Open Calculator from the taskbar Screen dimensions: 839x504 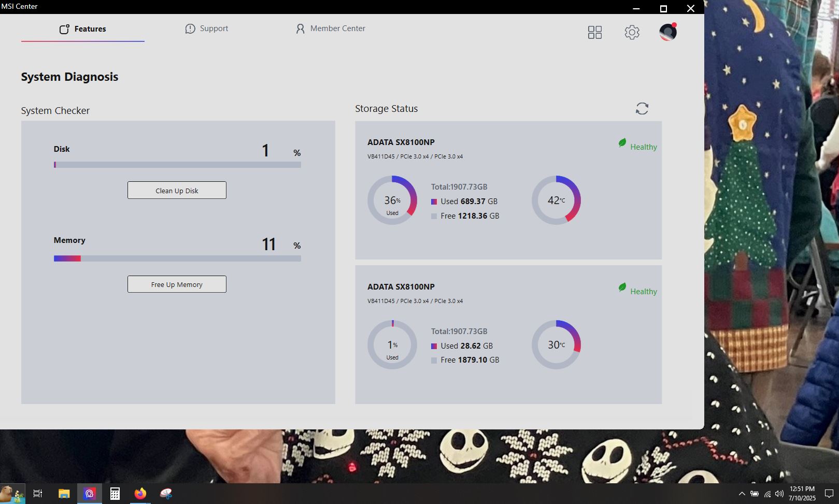tap(115, 494)
